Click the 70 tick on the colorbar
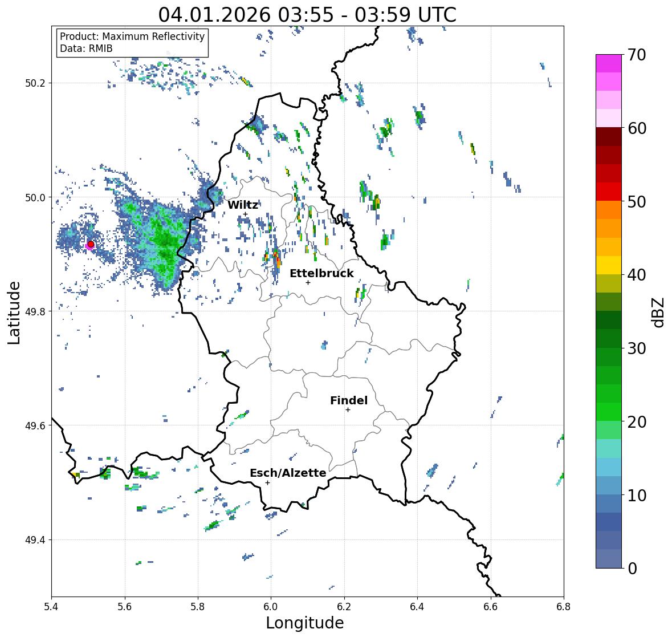The width and height of the screenshot is (672, 637). (637, 55)
